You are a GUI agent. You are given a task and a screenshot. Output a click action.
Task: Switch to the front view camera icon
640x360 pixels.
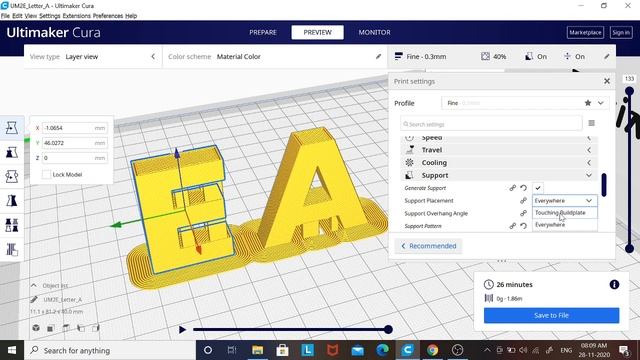pos(51,328)
